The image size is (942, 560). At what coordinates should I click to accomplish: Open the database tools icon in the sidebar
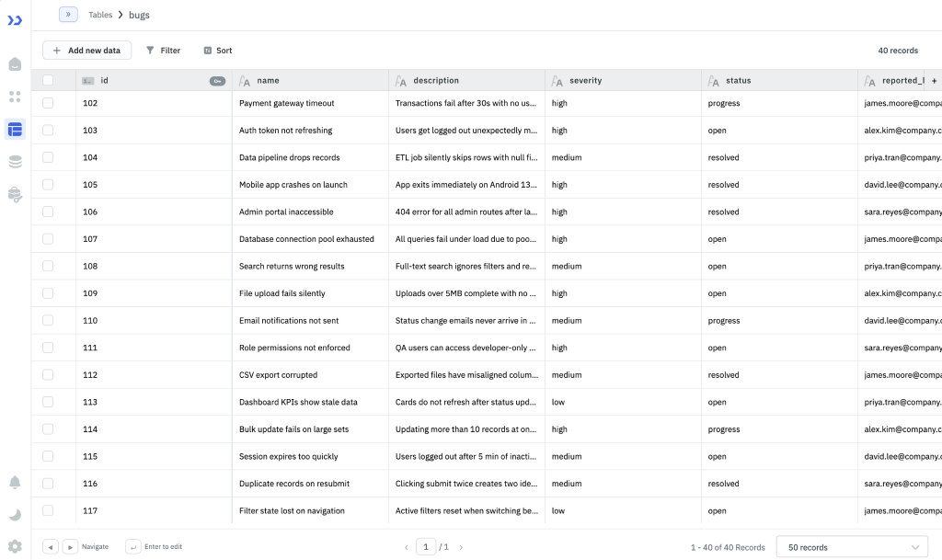click(x=15, y=194)
